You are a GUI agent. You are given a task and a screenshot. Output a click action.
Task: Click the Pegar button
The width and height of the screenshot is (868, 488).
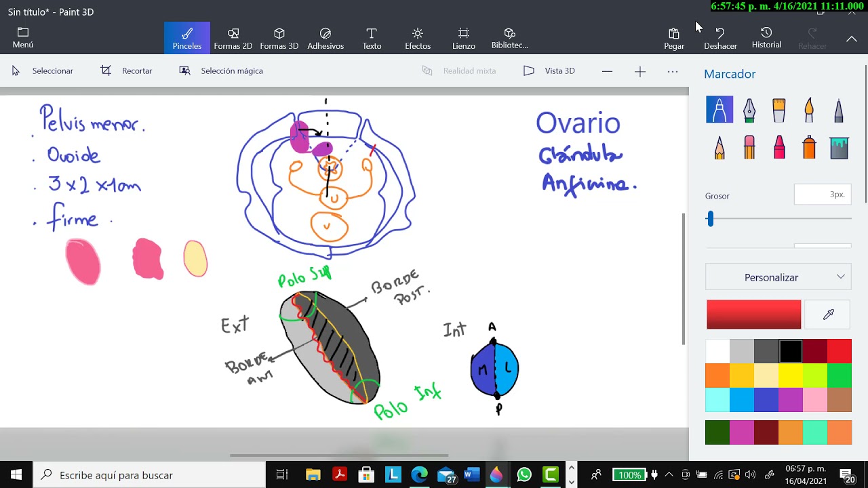pos(674,38)
